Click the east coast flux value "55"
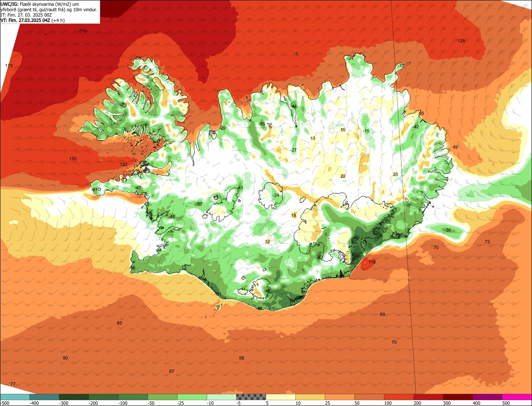This screenshot has height=406, width=532. click(x=421, y=113)
